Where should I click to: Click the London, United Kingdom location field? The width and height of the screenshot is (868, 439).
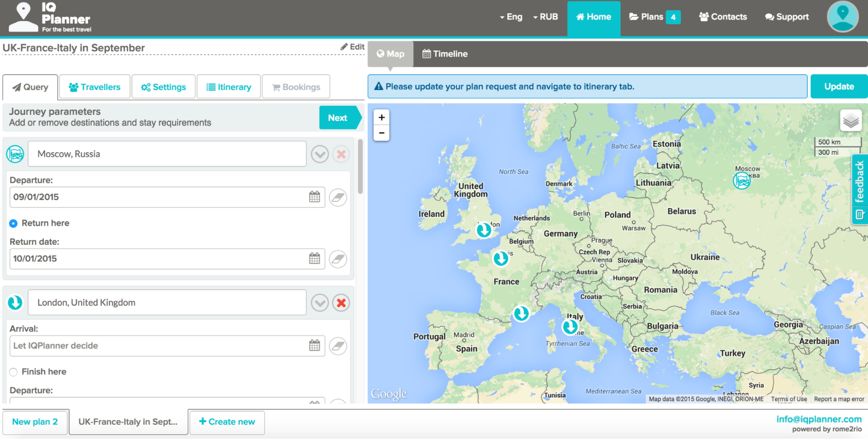tap(167, 302)
